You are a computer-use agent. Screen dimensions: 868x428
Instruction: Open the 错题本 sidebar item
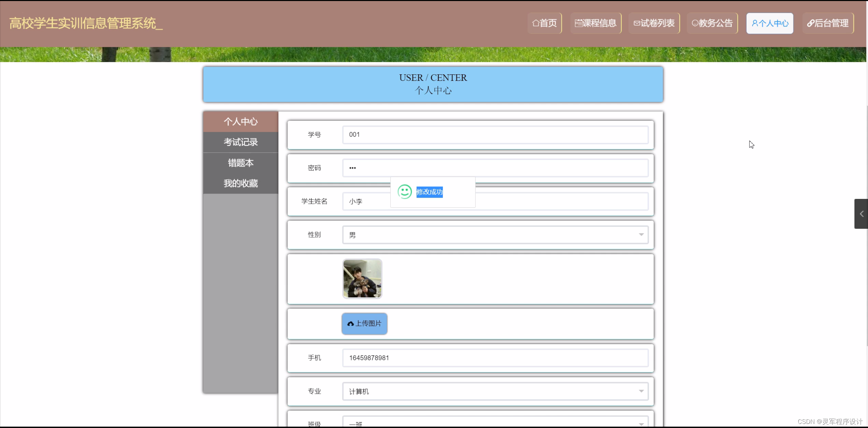pos(240,163)
